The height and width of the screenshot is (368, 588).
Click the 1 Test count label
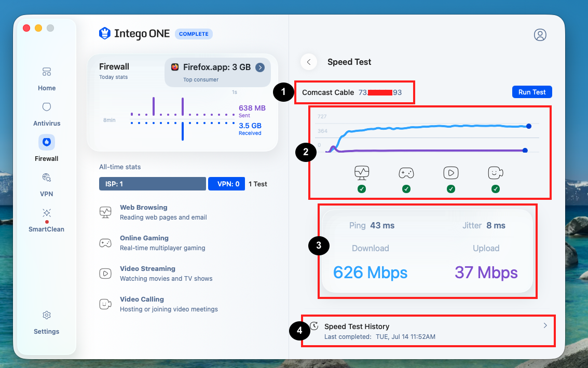click(257, 184)
